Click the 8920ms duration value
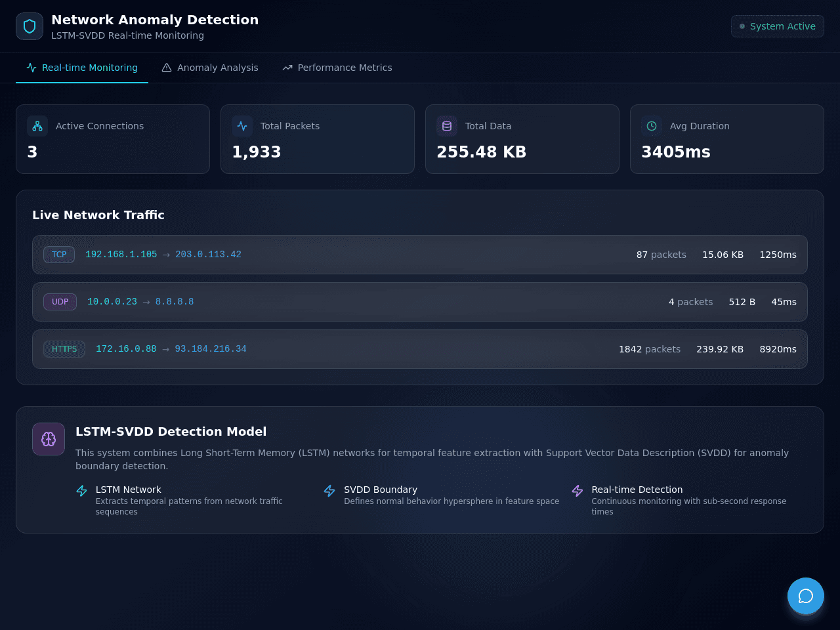 [x=778, y=349]
